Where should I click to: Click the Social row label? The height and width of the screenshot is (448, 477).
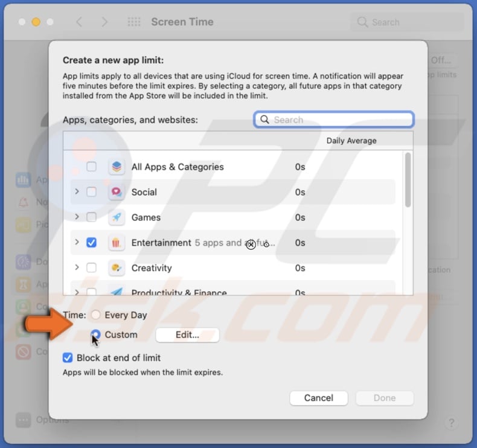coord(144,192)
